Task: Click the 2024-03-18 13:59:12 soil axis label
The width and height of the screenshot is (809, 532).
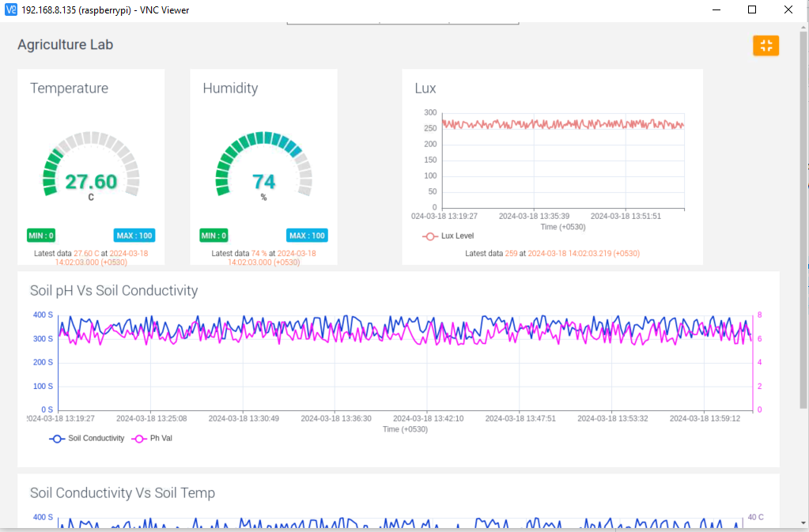Action: [x=705, y=419]
